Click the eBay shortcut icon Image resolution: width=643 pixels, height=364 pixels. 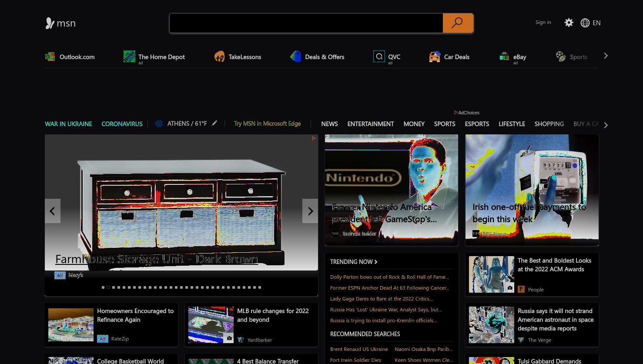pos(504,57)
